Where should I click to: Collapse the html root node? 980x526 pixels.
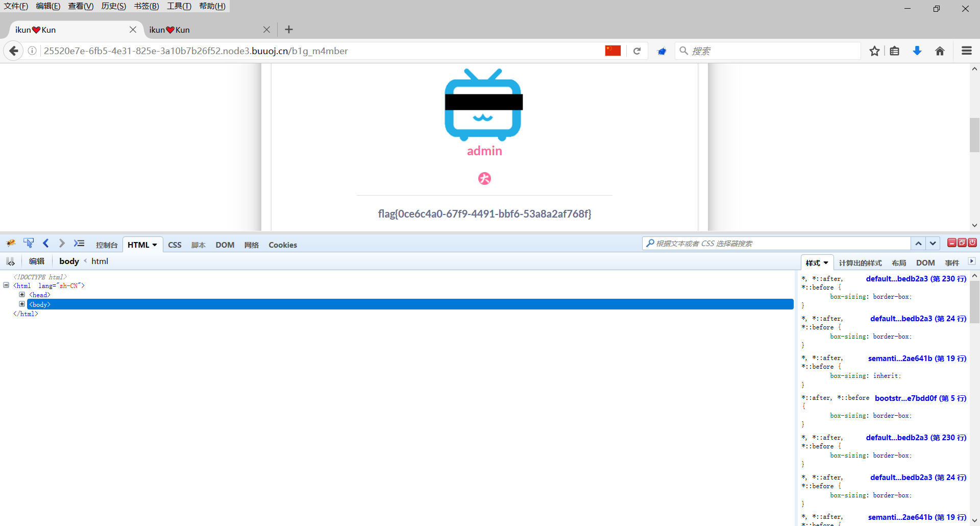(6, 285)
